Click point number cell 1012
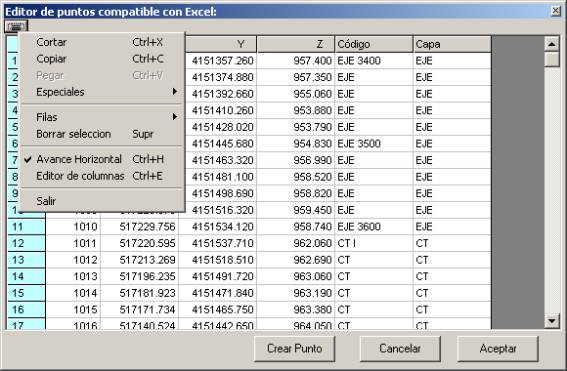Image resolution: width=567 pixels, height=371 pixels. 73,260
